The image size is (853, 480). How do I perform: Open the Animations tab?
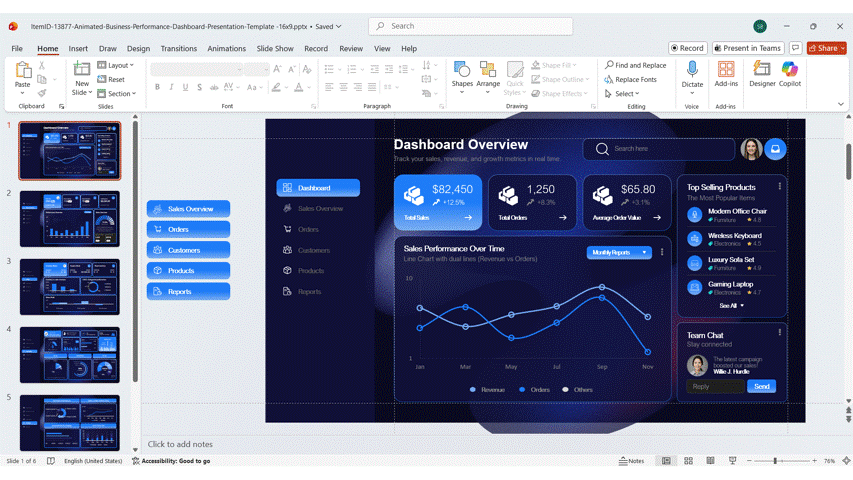pos(226,48)
